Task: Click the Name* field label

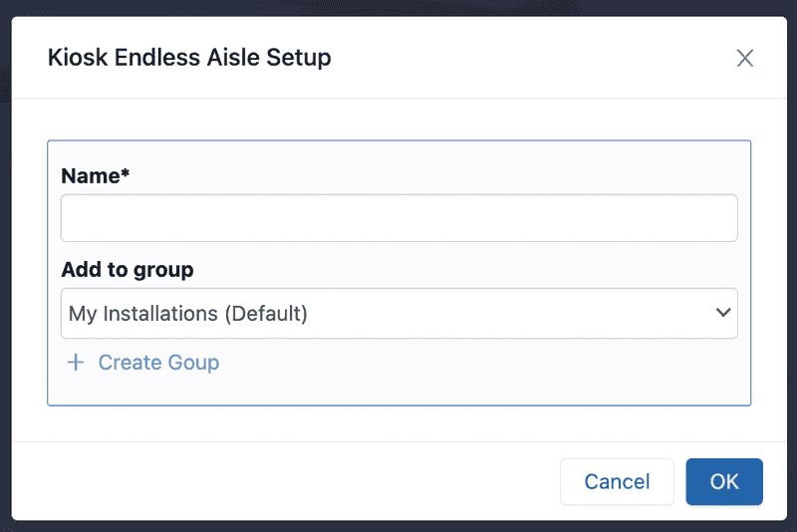Action: coord(96,176)
